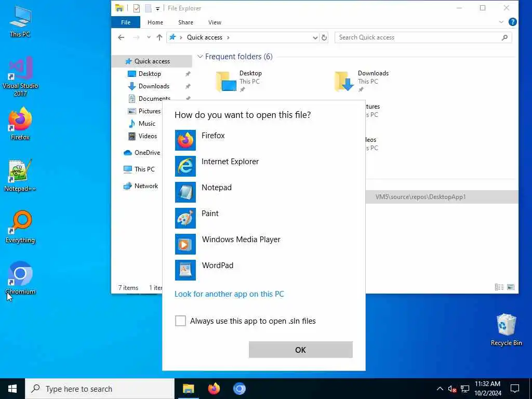Image resolution: width=532 pixels, height=399 pixels.
Task: Click the Quick access breadcrumb in address bar
Action: [x=205, y=37]
